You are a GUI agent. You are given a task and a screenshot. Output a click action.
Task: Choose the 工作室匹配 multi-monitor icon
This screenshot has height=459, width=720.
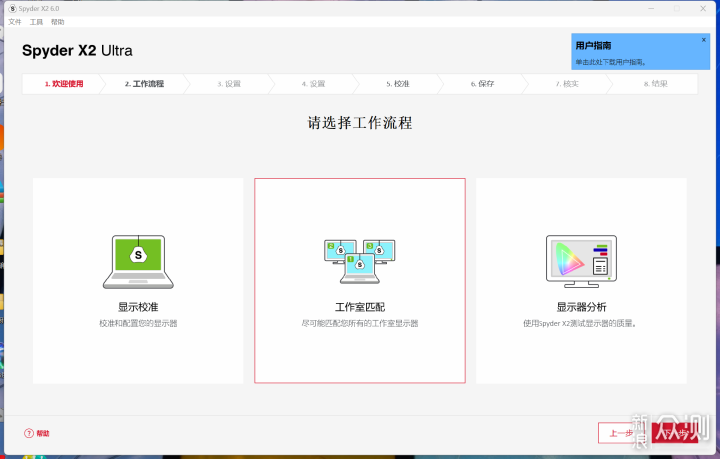point(360,261)
